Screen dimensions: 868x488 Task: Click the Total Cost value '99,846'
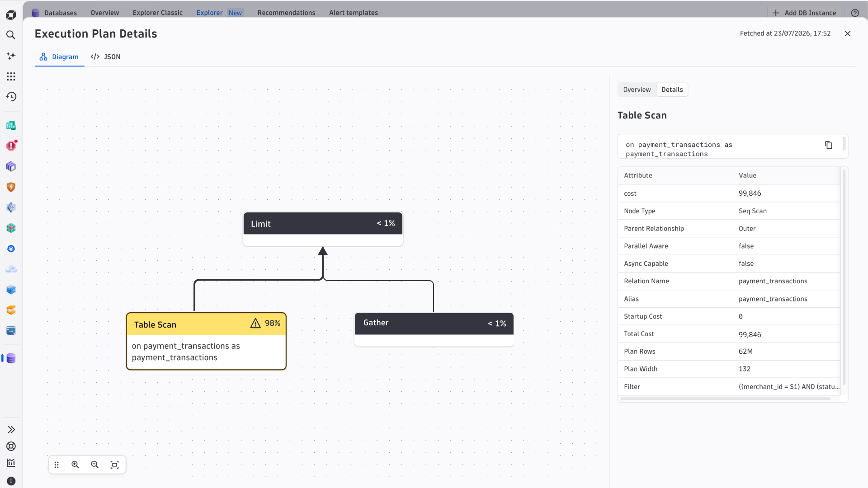pyautogui.click(x=750, y=334)
